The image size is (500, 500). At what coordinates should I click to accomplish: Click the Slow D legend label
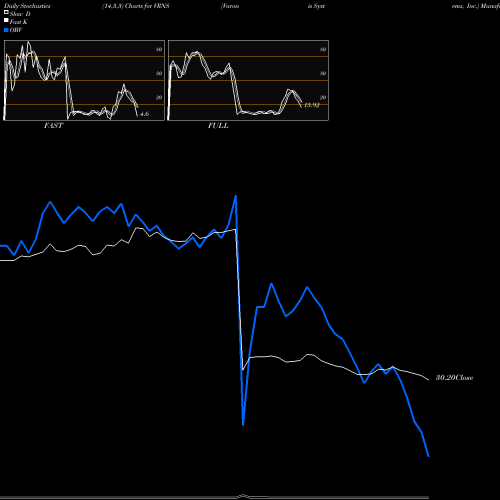click(x=20, y=14)
